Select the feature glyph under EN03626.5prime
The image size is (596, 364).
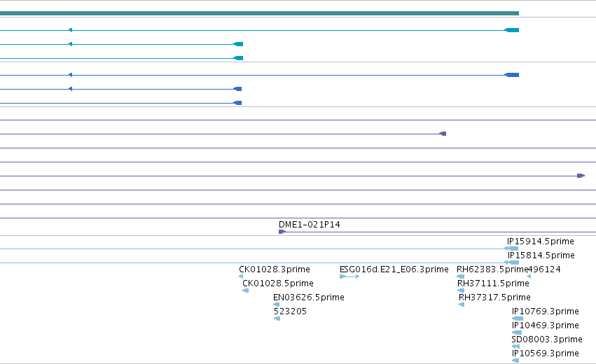[x=277, y=304]
